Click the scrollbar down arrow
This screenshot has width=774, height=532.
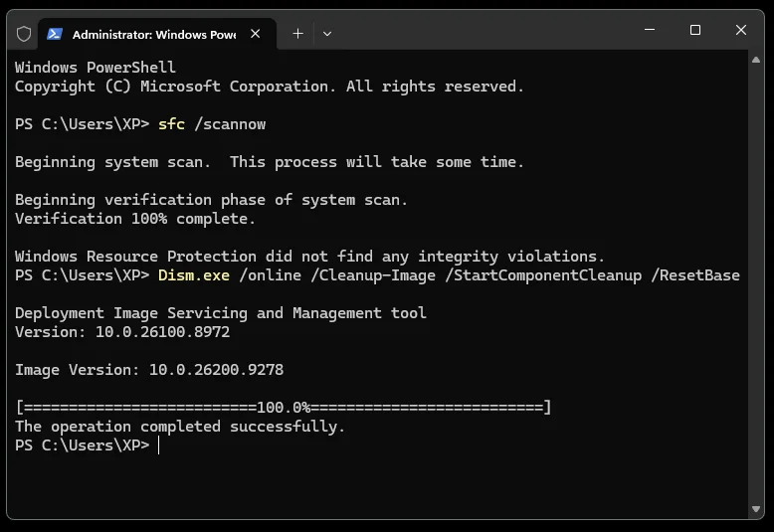[x=756, y=509]
